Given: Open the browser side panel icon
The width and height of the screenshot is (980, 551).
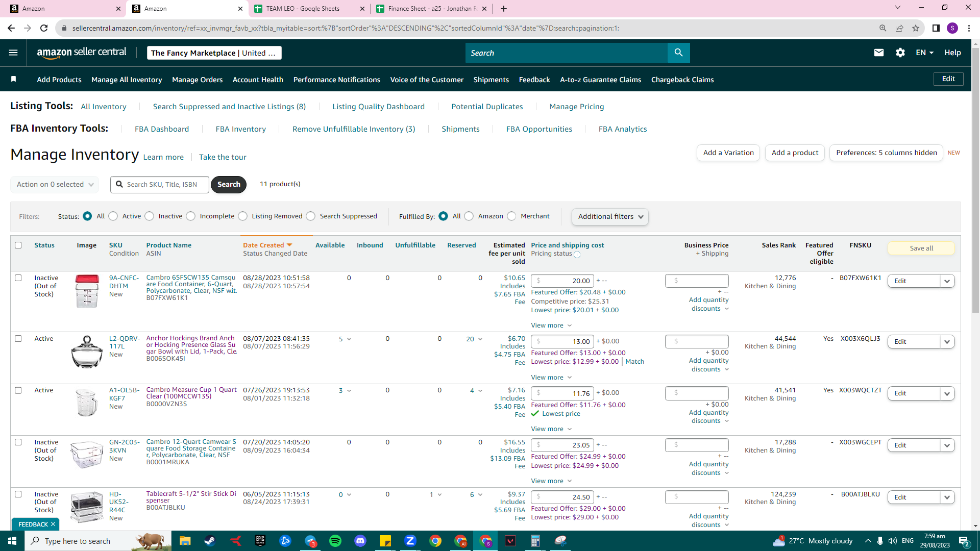Looking at the screenshot, I should pyautogui.click(x=936, y=28).
